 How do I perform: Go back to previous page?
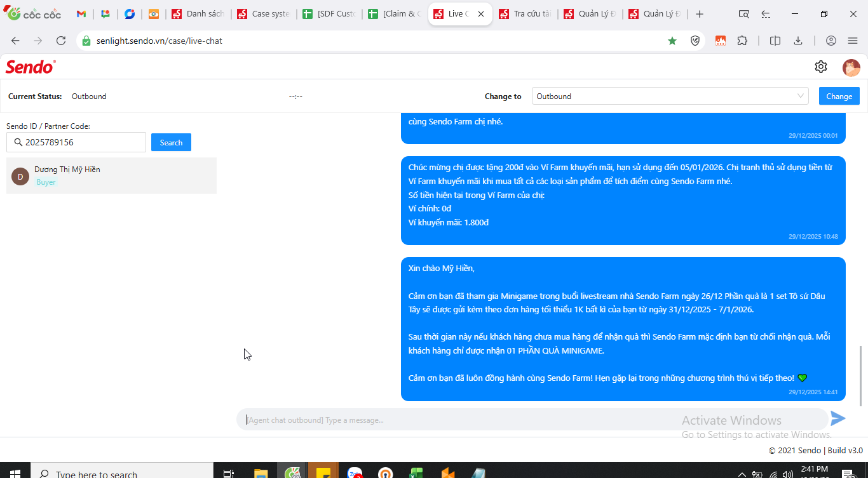[x=15, y=41]
